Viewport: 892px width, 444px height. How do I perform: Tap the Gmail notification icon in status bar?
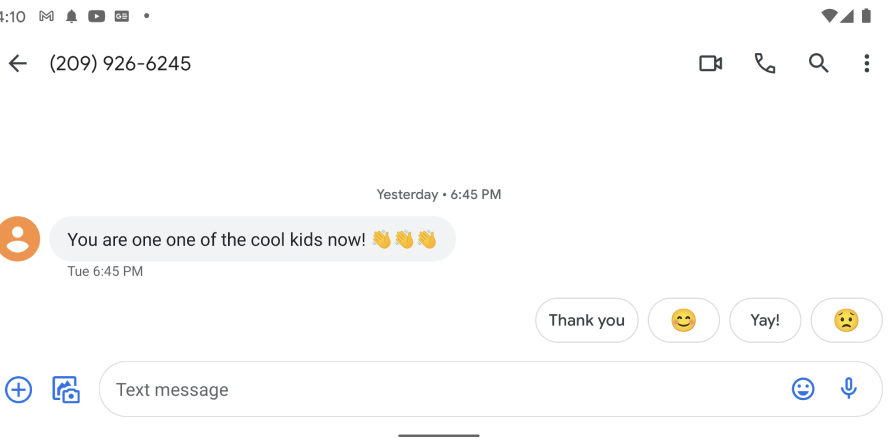click(x=46, y=16)
